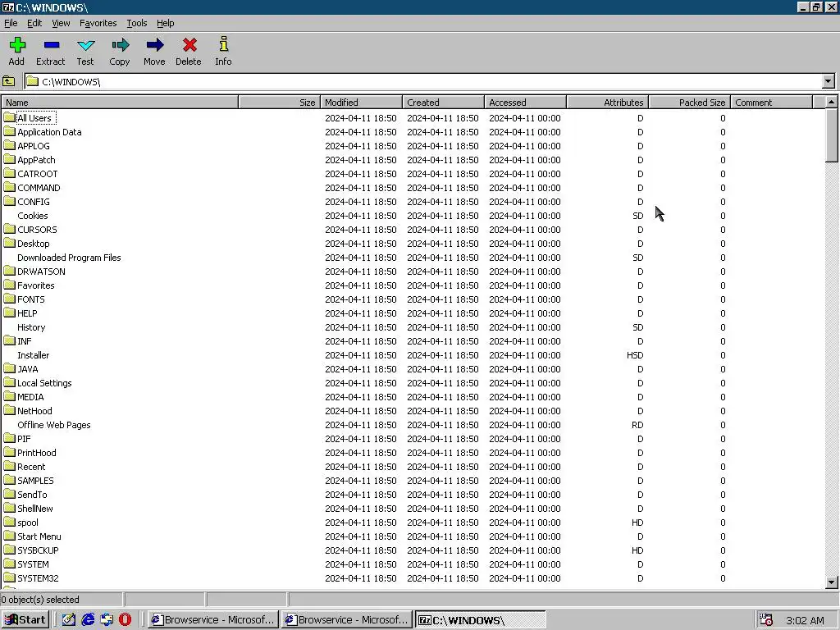Viewport: 840px width, 630px height.
Task: Open the Edit menu
Action: point(34,23)
